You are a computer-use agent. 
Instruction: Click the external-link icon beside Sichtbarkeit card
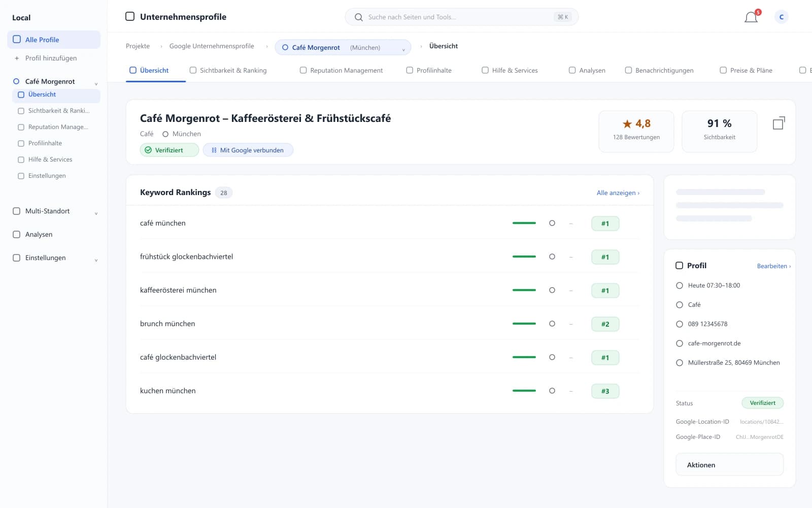tap(779, 123)
